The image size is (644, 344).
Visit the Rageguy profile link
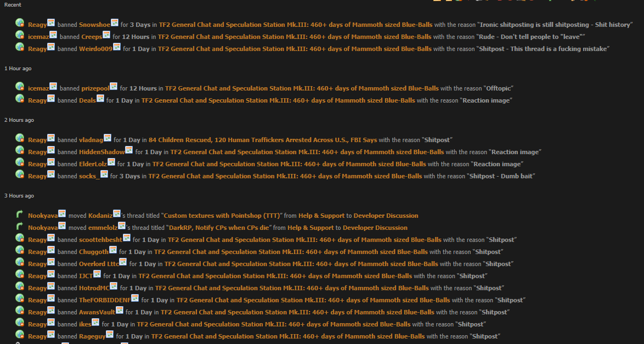[92, 337]
